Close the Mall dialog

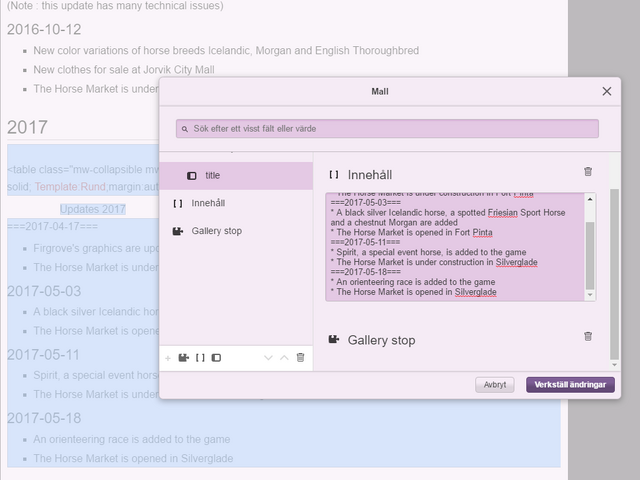pos(607,91)
